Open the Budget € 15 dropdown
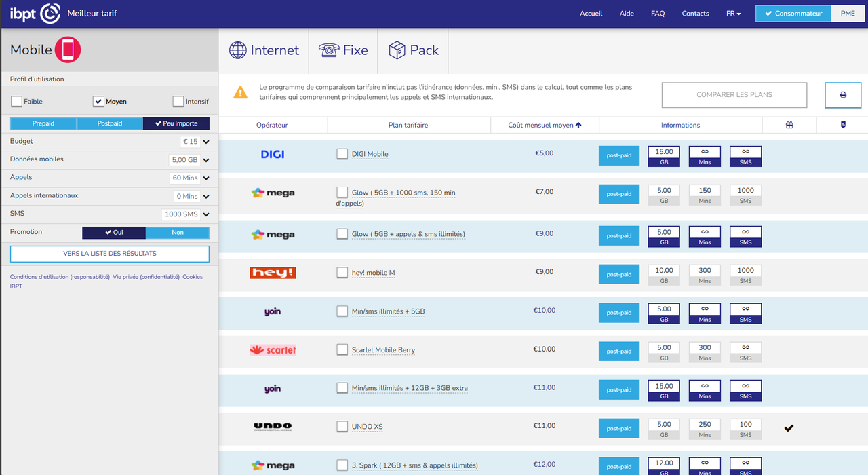The width and height of the screenshot is (868, 475). (195, 142)
